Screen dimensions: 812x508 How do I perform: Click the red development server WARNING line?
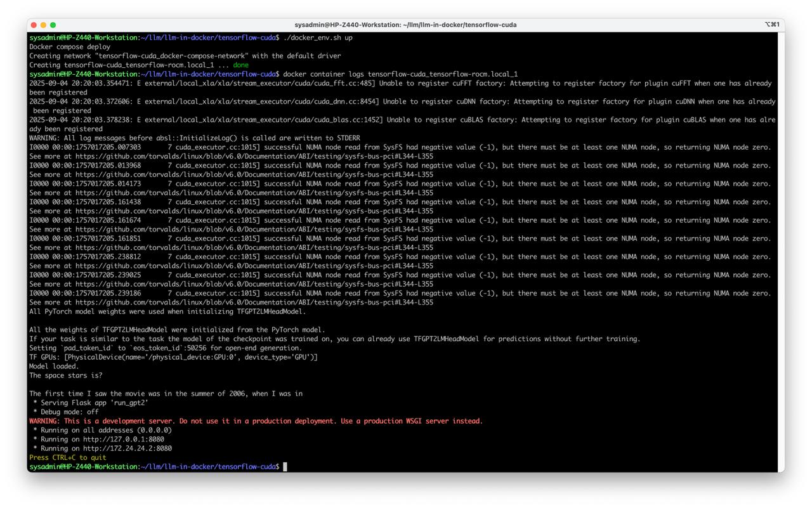256,421
